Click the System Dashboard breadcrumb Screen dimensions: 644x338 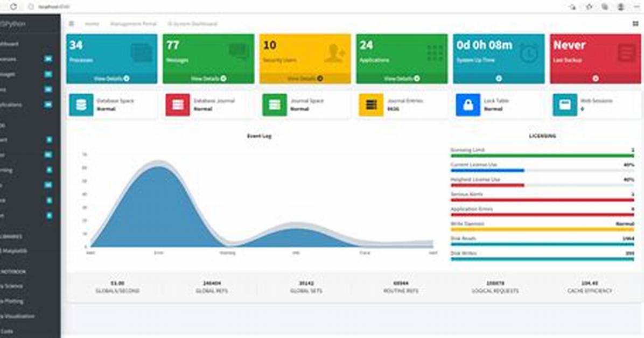(193, 24)
